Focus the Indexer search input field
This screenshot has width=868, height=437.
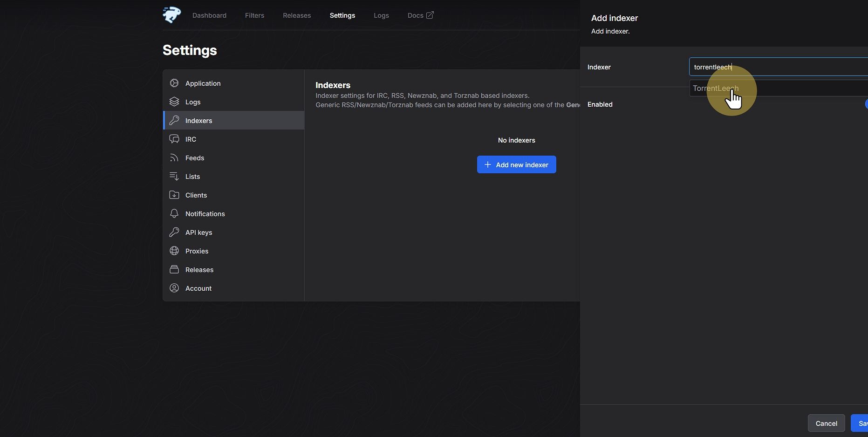pos(778,67)
